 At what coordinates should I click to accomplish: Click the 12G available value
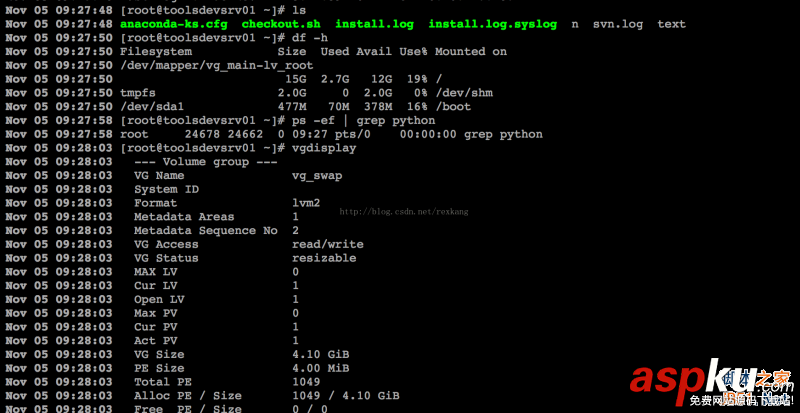click(381, 79)
